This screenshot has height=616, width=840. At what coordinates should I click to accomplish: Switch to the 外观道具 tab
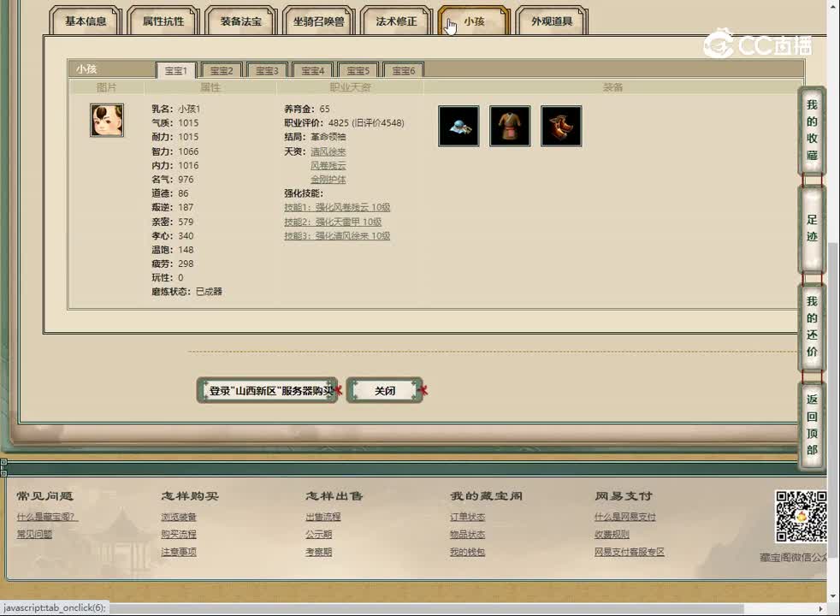(x=550, y=21)
